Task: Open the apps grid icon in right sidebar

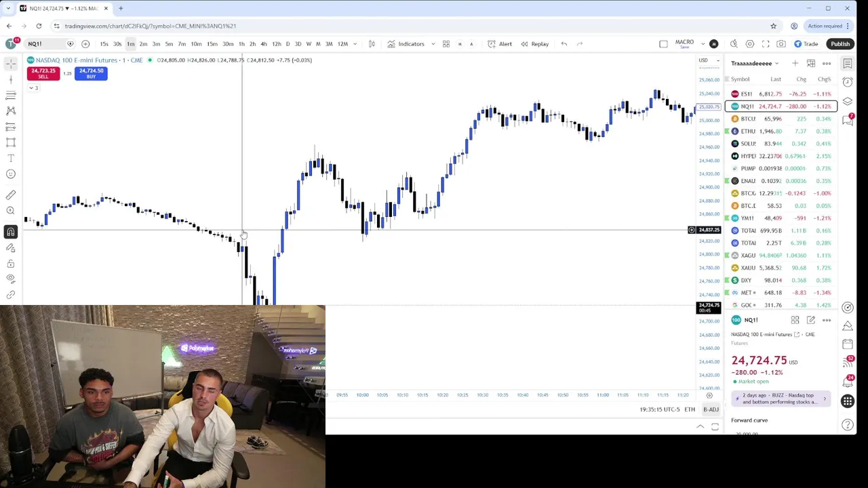Action: [848, 401]
